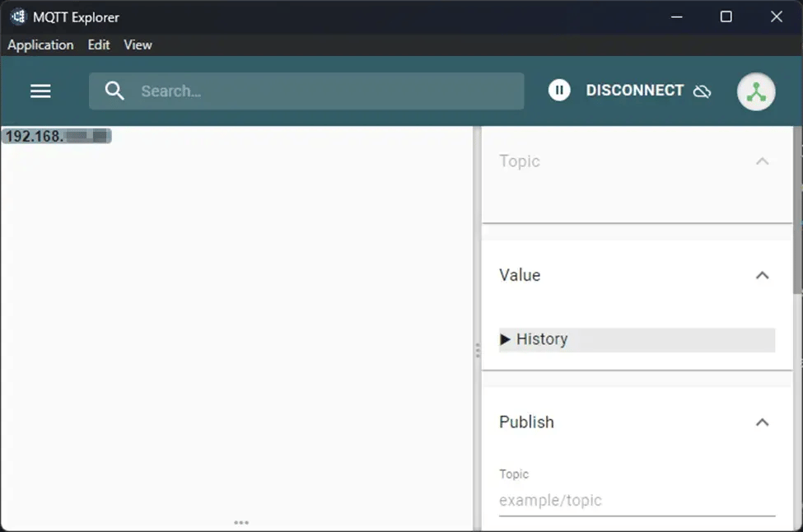Screen dimensions: 803x532
Task: Click the cloud connection icon beside DISCONNECT
Action: 702,91
